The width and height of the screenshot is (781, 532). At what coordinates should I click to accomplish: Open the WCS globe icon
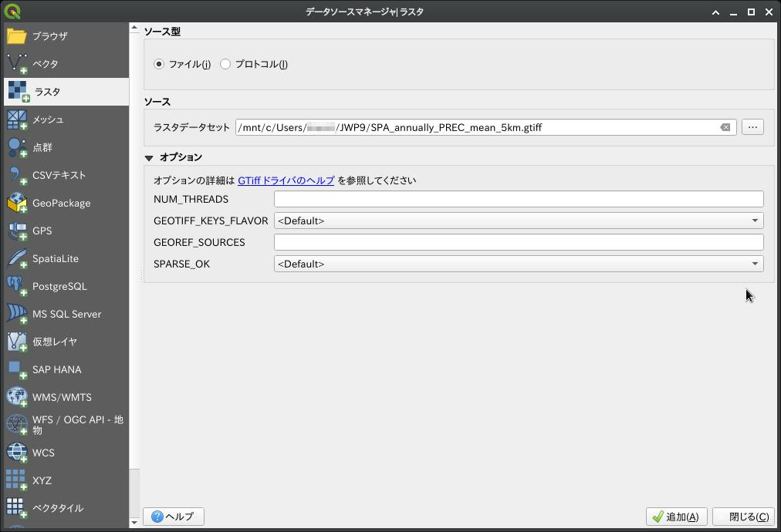pos(17,453)
